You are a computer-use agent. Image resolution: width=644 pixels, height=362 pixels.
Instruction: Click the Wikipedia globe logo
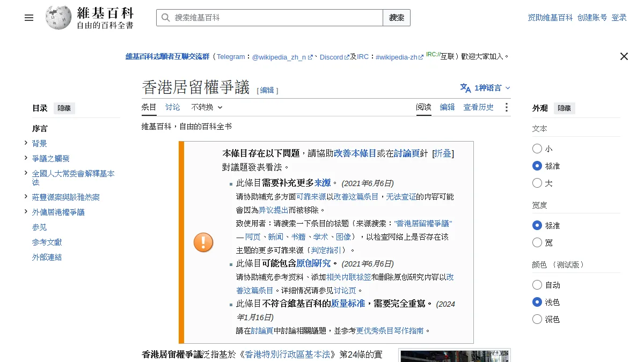coord(58,18)
